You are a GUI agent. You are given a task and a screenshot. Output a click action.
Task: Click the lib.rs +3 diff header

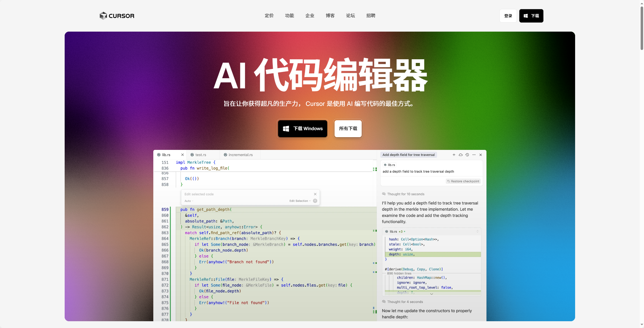point(431,231)
